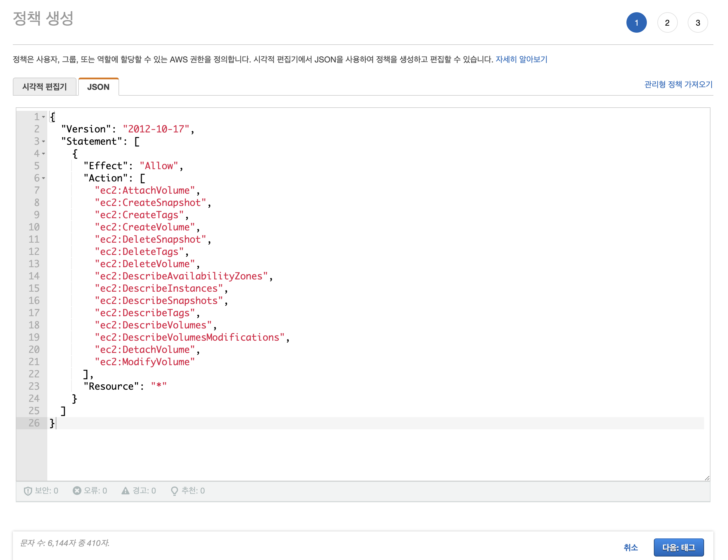728x560 pixels.
Task: Click the 추천 suggestions lightbulb icon
Action: coord(175,491)
